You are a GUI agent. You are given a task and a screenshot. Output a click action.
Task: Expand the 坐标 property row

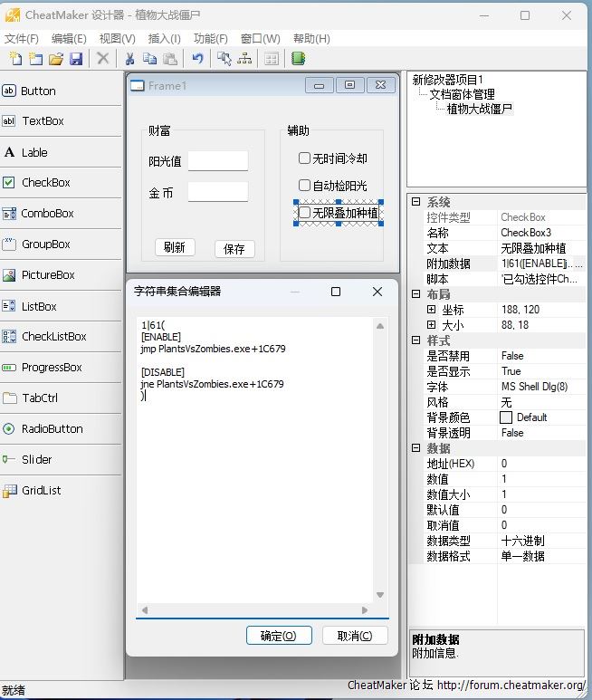coord(432,310)
